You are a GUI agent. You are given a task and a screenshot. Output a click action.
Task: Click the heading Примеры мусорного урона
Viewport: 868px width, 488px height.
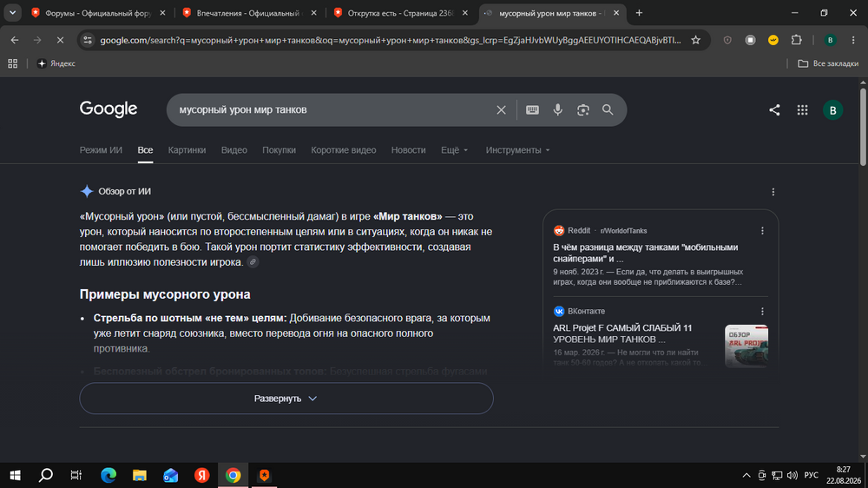click(165, 294)
